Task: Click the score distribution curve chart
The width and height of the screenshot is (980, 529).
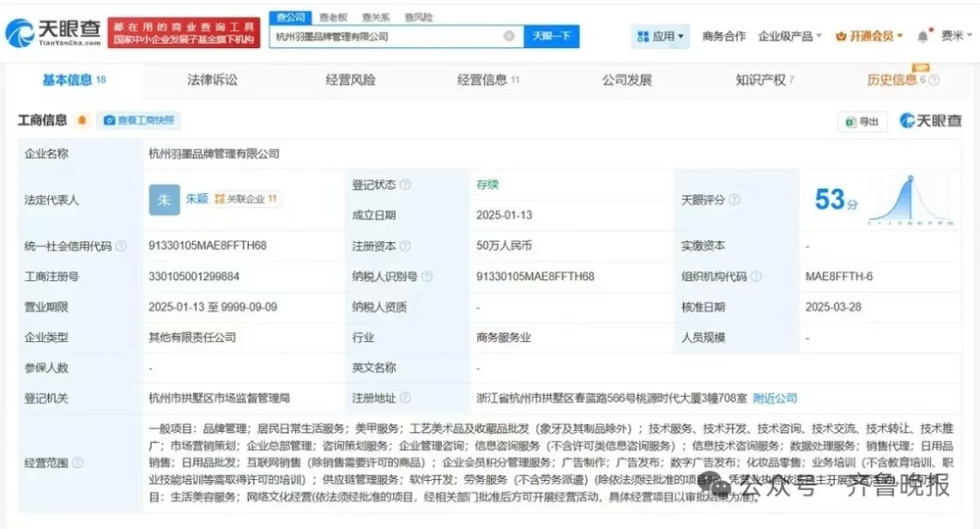Action: tap(911, 200)
